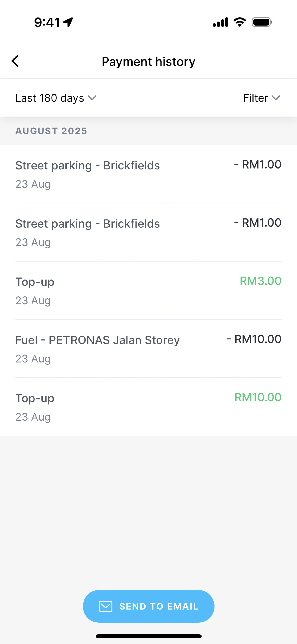Tap the battery indicator icon
This screenshot has height=644, width=297.
coord(262,22)
